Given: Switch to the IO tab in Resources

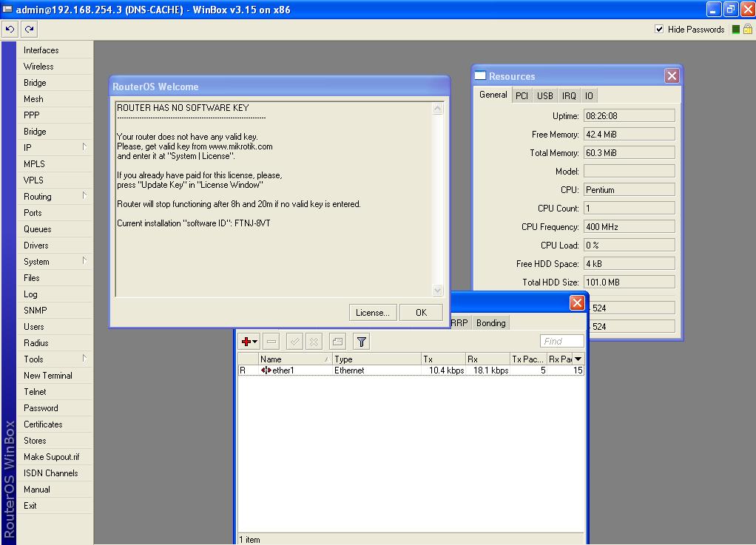Looking at the screenshot, I should pos(589,95).
